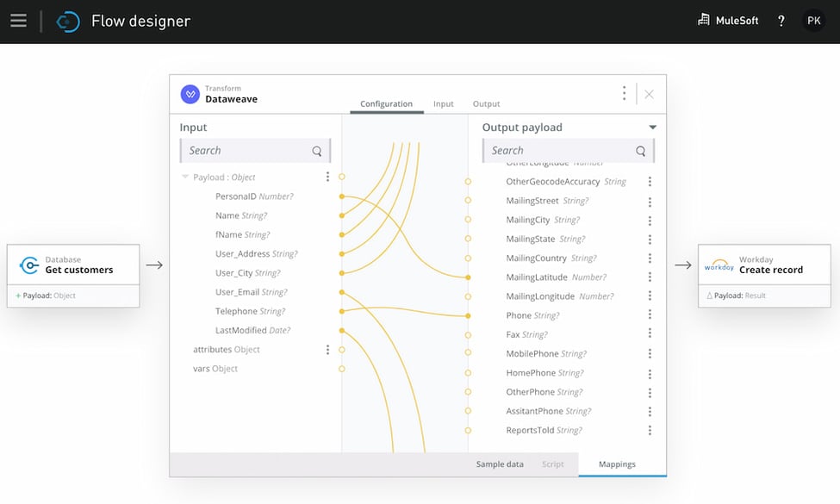
Task: Open options menu for the MailingStreet field
Action: [650, 200]
